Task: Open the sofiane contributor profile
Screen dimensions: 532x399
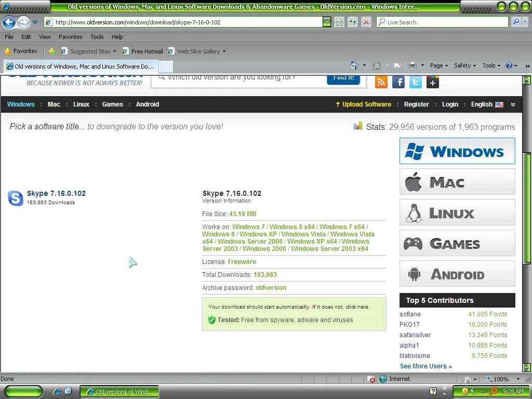Action: tap(410, 314)
